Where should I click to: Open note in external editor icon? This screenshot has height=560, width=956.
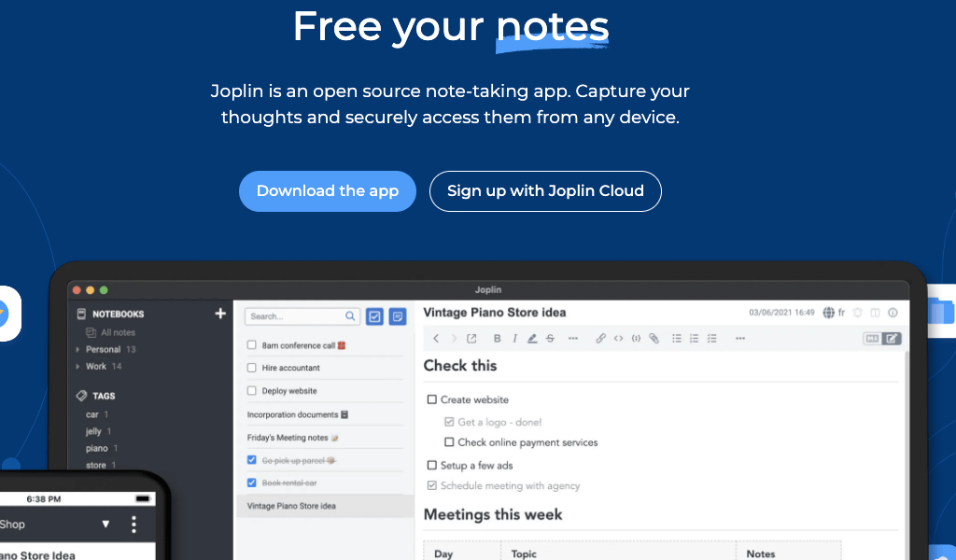point(471,338)
